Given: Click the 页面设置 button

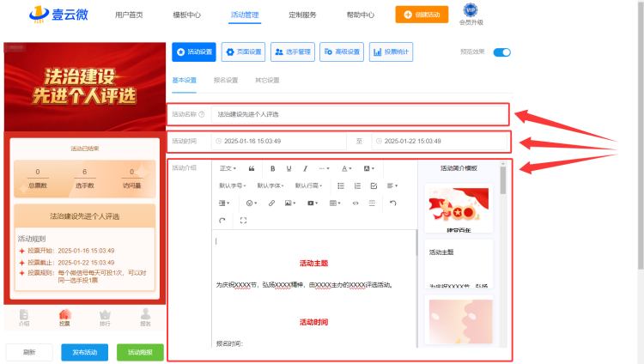Looking at the screenshot, I should 243,52.
